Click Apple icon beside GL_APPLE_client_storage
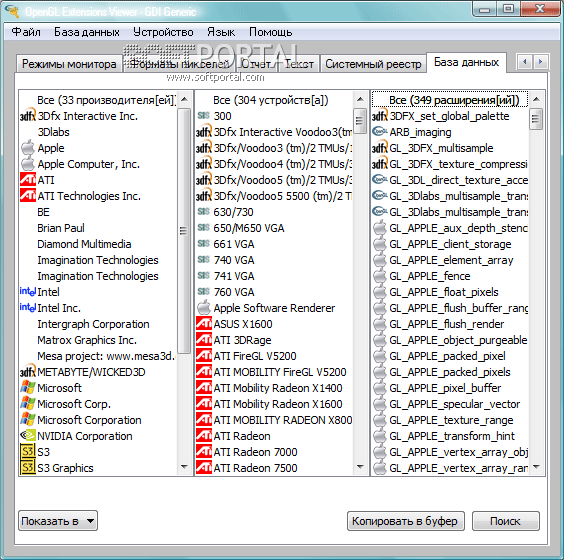The image size is (564, 560). pos(379,244)
